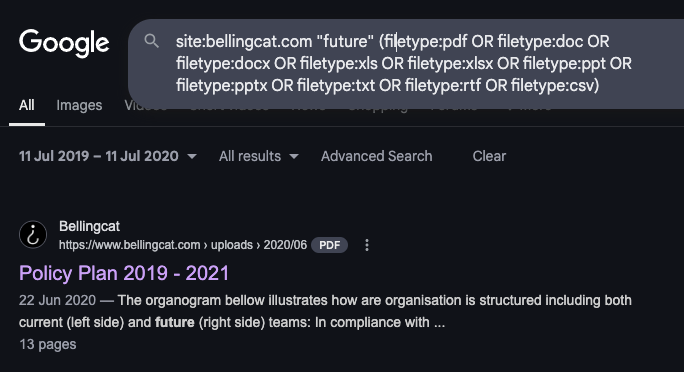Clear the date filter with Clear
684x372 pixels.
click(x=489, y=156)
